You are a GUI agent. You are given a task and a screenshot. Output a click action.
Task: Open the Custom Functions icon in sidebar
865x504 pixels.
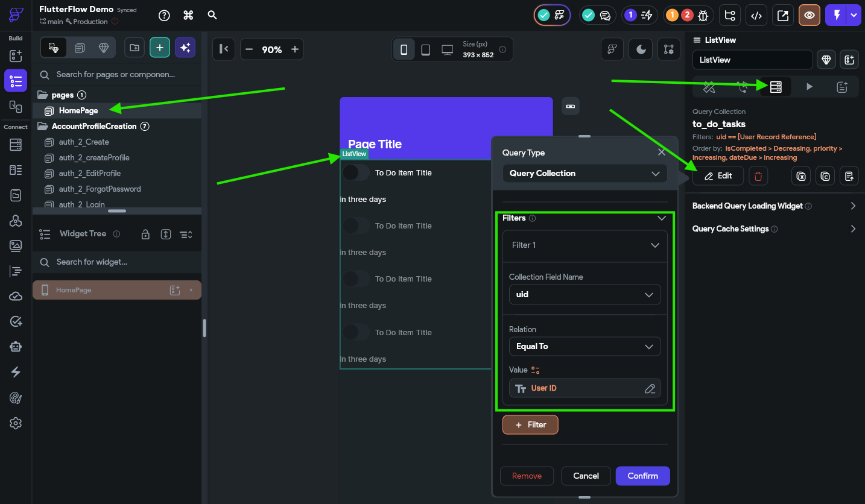point(16,271)
